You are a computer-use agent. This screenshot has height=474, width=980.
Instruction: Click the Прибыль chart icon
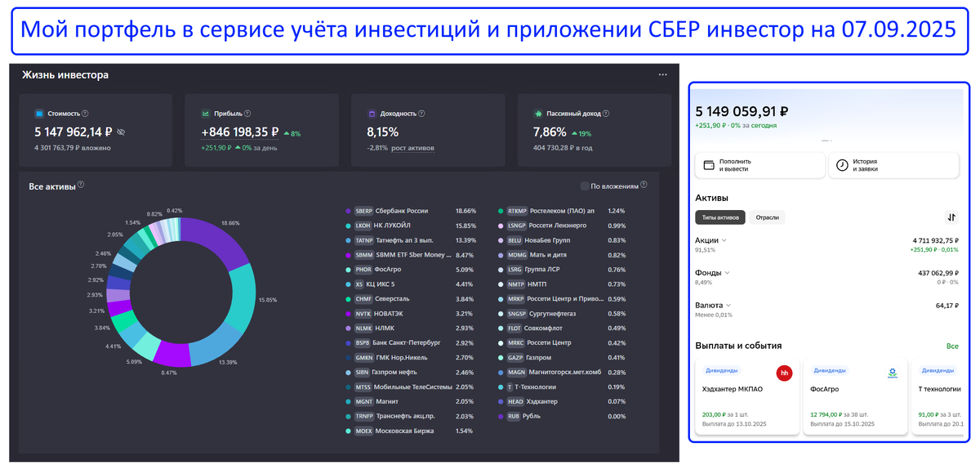(205, 114)
